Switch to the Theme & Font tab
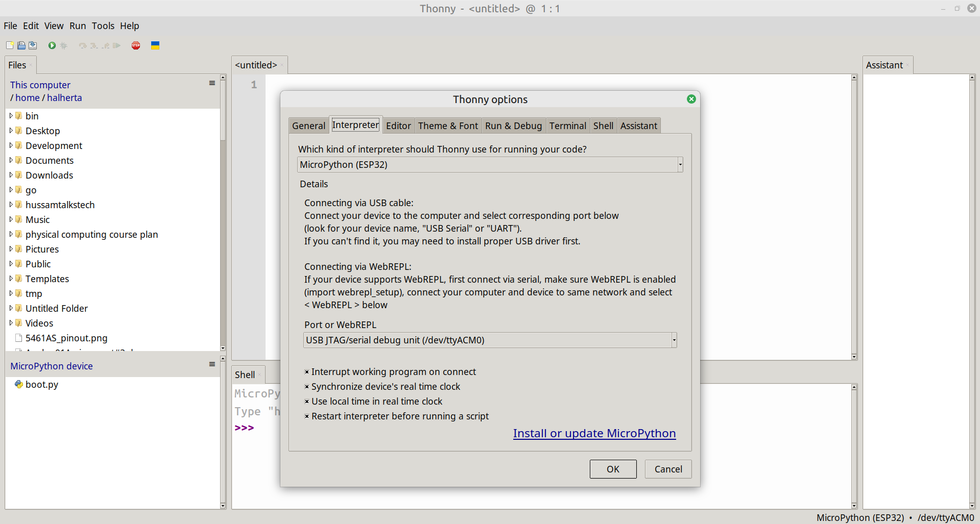 448,126
